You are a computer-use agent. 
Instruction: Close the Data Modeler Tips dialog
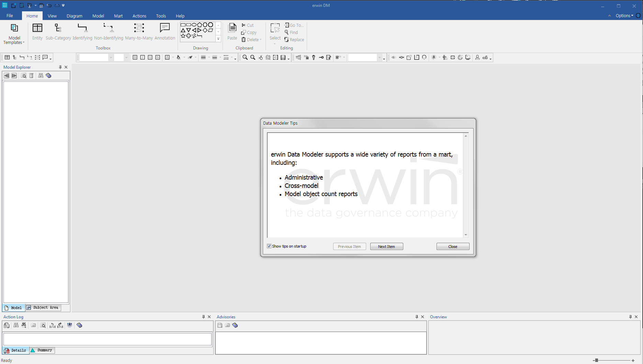[453, 247]
